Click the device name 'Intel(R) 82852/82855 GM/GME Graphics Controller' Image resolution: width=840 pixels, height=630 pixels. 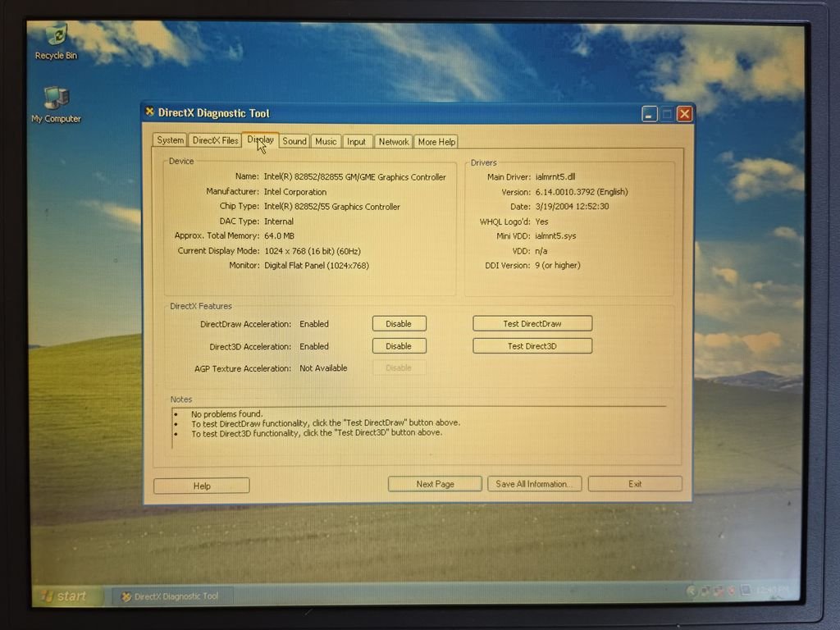pyautogui.click(x=354, y=177)
